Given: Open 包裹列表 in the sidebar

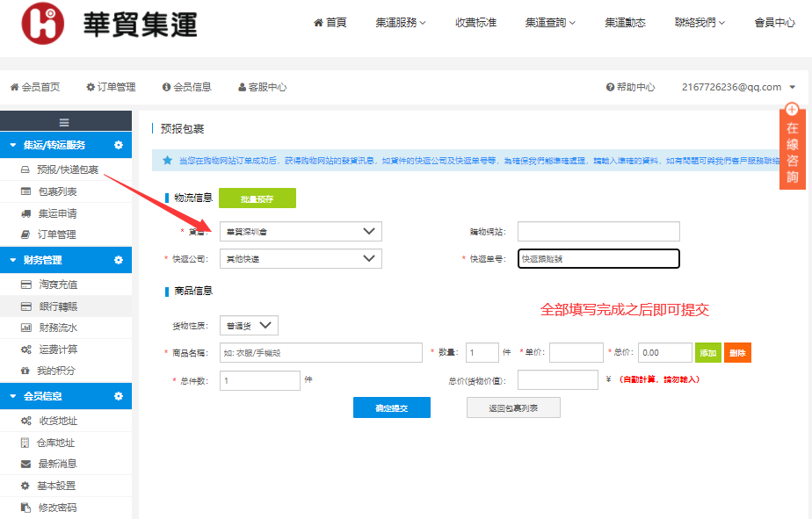Looking at the screenshot, I should 57,191.
